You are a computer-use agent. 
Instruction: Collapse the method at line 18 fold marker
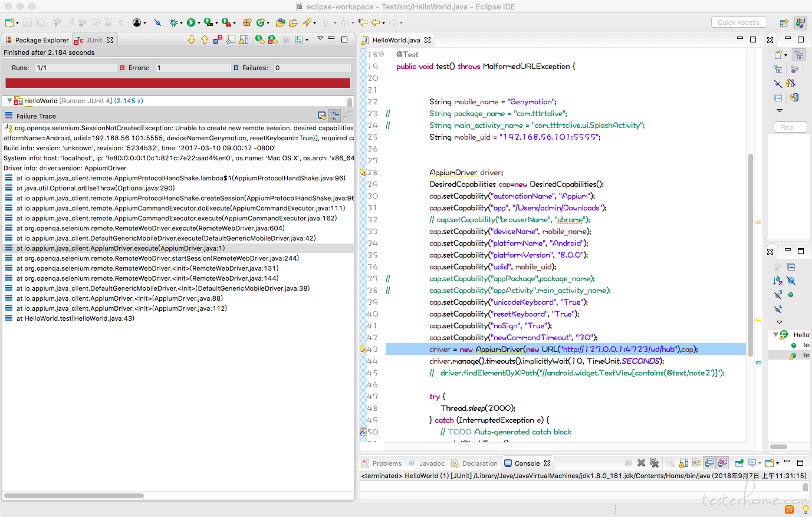(x=381, y=54)
